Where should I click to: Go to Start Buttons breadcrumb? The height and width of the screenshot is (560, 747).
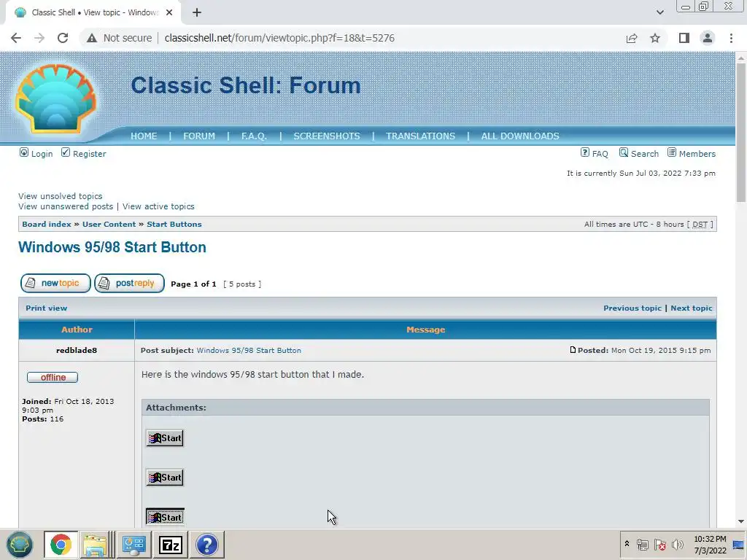pyautogui.click(x=174, y=225)
